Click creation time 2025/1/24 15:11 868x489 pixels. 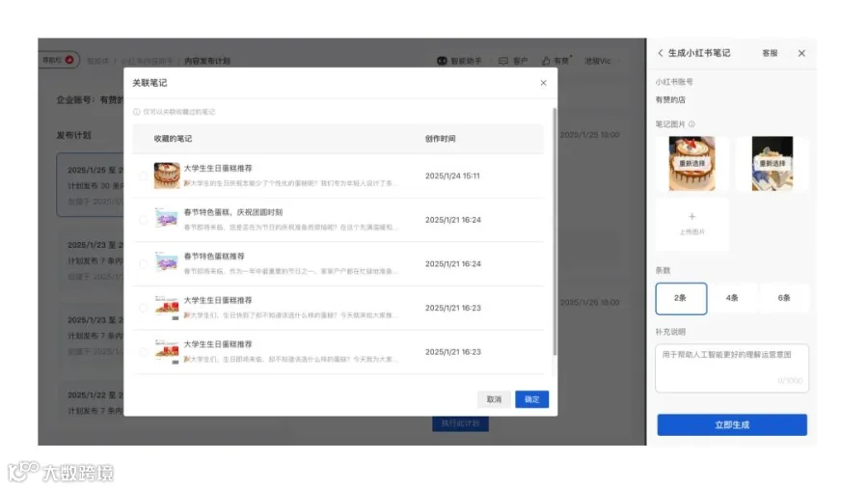(452, 176)
